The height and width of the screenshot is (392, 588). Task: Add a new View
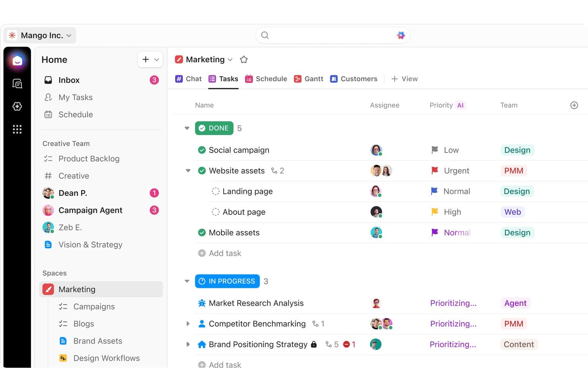click(x=404, y=79)
